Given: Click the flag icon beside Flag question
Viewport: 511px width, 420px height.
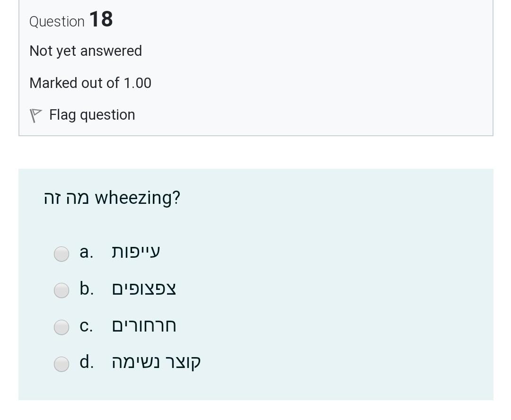Looking at the screenshot, I should [x=35, y=115].
